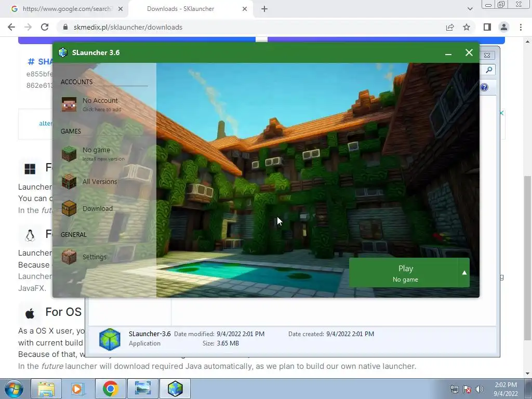Share this page icon in Chrome

450,27
